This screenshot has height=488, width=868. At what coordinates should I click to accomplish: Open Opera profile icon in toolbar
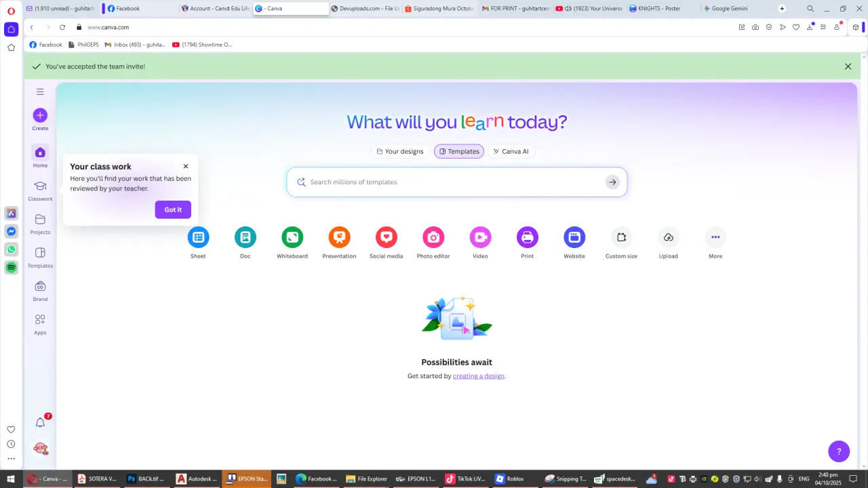[837, 27]
